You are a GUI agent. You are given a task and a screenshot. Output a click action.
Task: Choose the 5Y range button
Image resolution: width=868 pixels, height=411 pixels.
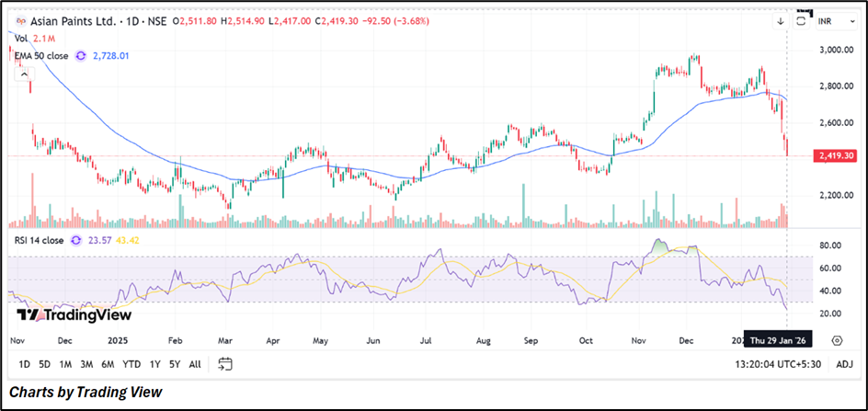click(175, 364)
